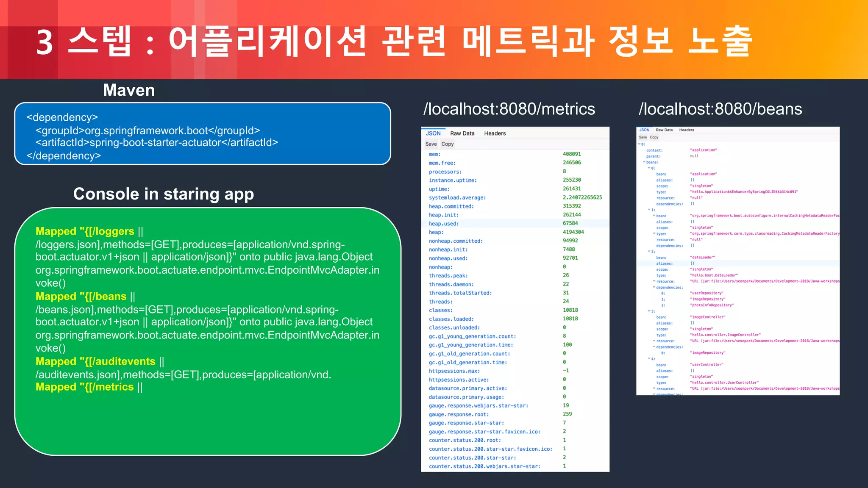The width and height of the screenshot is (868, 488).
Task: Select the systemload.average: metric row
Action: coord(515,197)
